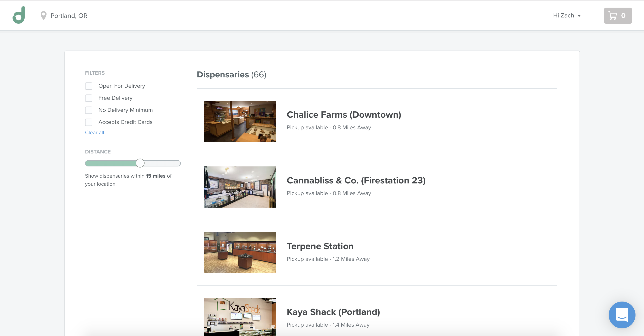Toggle the No Delivery Minimum checkbox
This screenshot has width=644, height=336.
coord(89,110)
